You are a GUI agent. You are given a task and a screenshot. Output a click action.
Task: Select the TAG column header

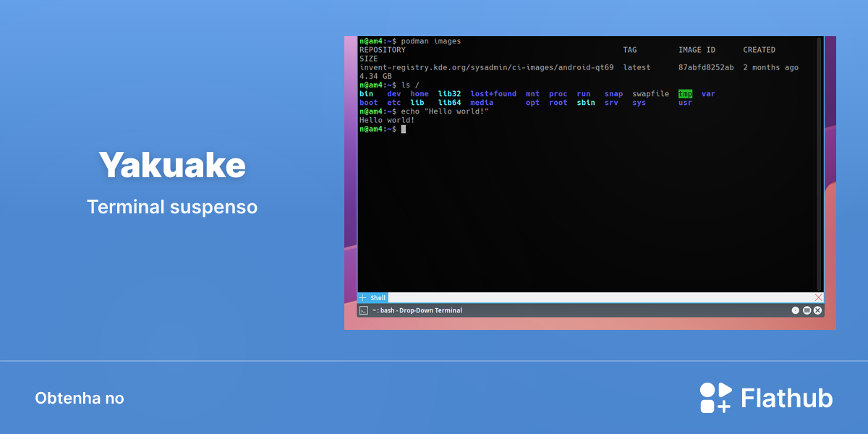coord(630,50)
